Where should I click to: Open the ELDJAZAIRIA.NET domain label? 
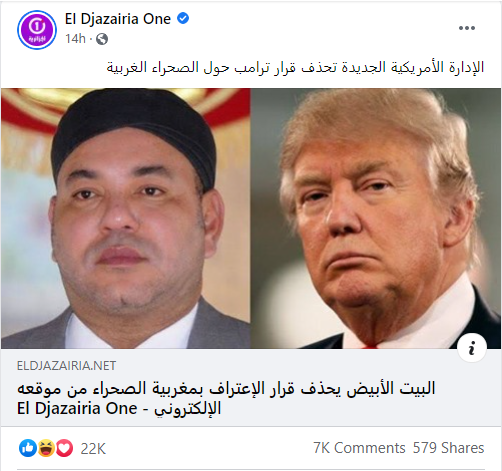pyautogui.click(x=66, y=366)
